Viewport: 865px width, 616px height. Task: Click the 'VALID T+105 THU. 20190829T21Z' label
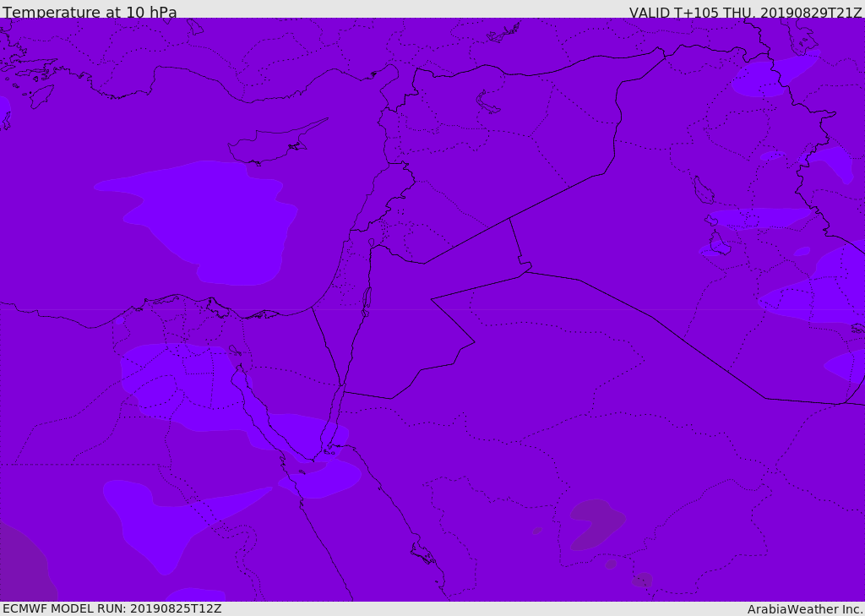[745, 13]
